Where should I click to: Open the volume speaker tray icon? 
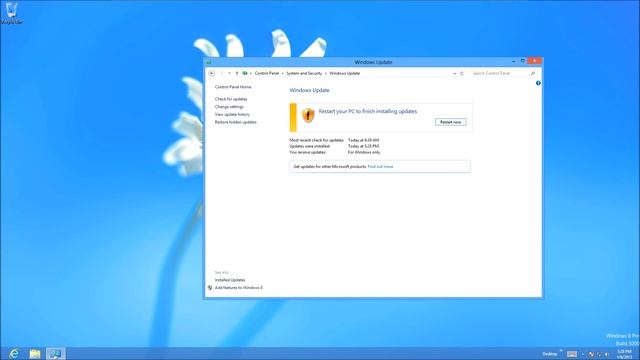(x=607, y=354)
